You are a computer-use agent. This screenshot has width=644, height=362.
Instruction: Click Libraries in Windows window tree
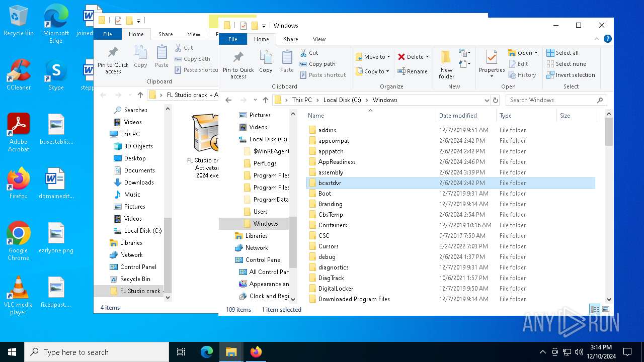pyautogui.click(x=256, y=236)
